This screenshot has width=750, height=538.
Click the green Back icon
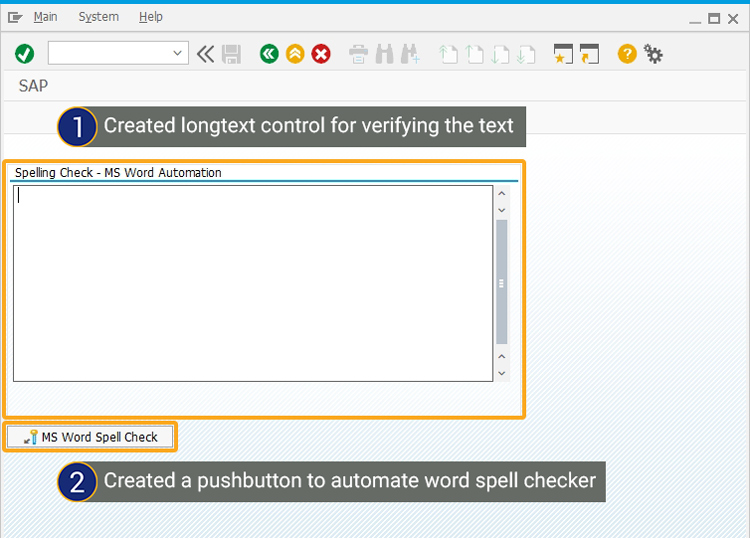pos(269,54)
